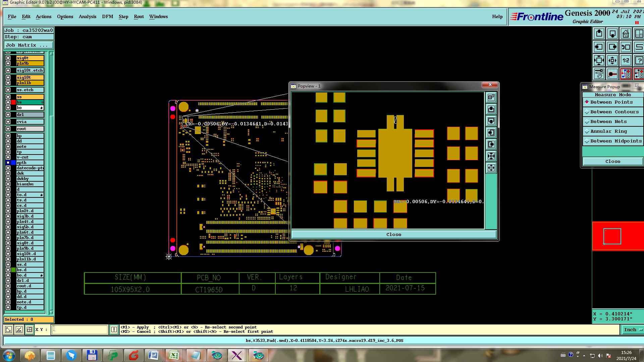
Task: Click the pan left icon in Popview
Action: click(491, 133)
